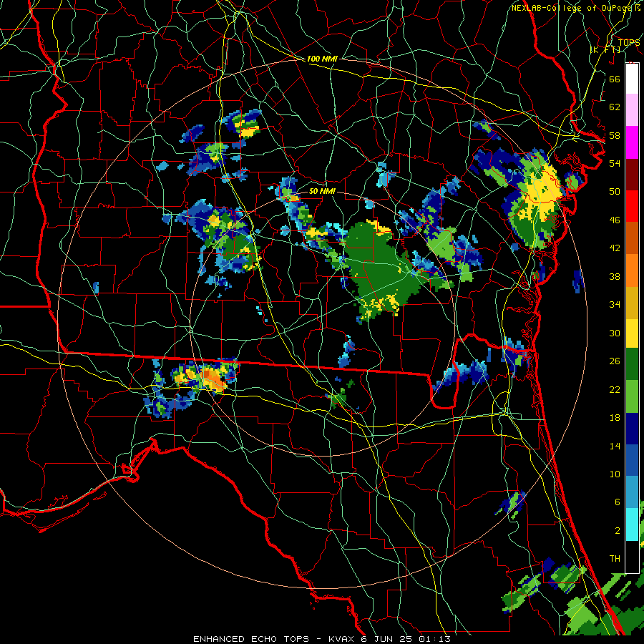Pick the bright red legend swatch
Viewport: 644px width, 644px height.
coord(632,206)
